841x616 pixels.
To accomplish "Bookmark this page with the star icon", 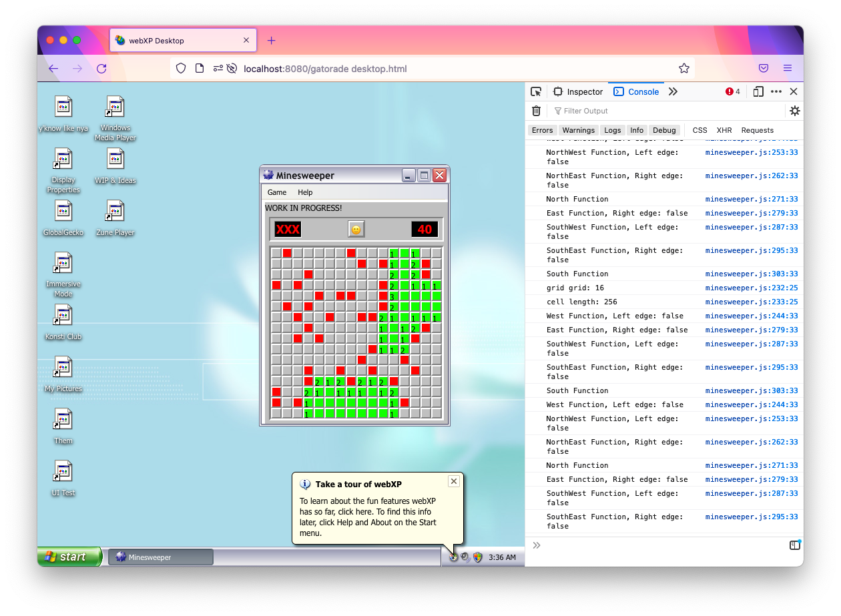I will [683, 69].
